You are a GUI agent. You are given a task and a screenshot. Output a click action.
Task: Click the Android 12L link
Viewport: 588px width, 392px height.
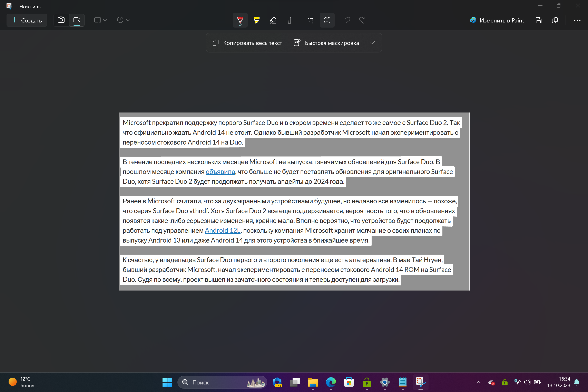pyautogui.click(x=223, y=231)
